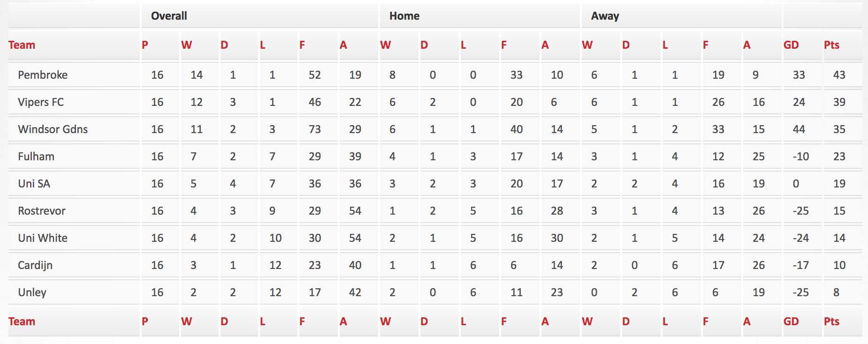Select the Overall group heading
This screenshot has width=868, height=344.
click(x=169, y=16)
